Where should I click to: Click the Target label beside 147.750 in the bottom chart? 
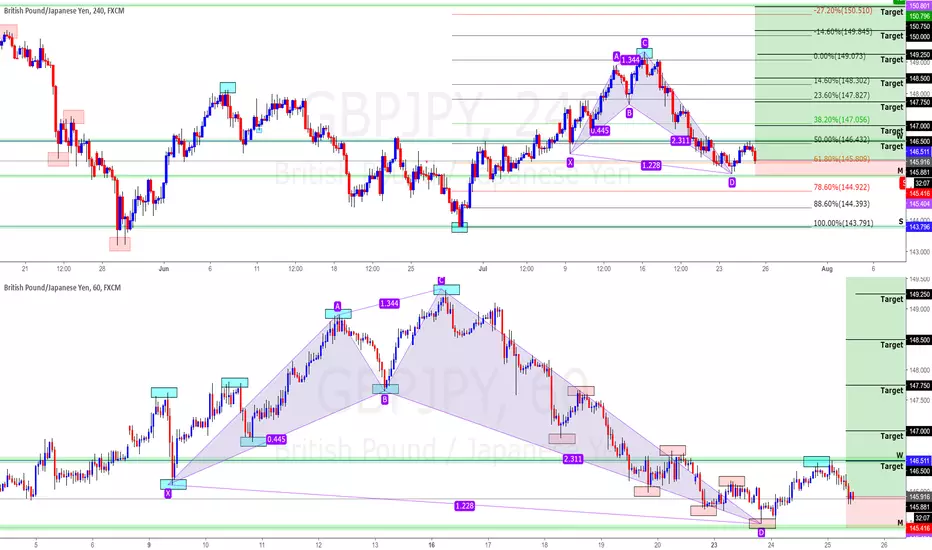coord(892,391)
